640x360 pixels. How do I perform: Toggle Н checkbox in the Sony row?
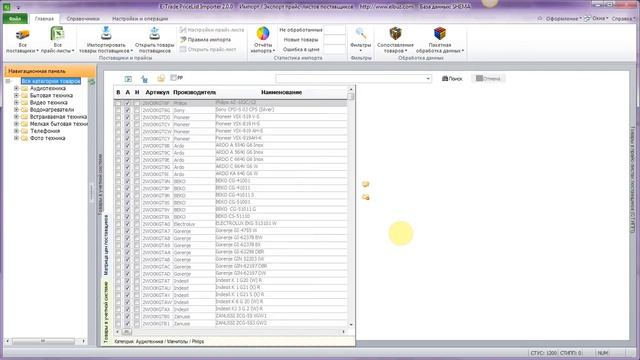pos(137,110)
